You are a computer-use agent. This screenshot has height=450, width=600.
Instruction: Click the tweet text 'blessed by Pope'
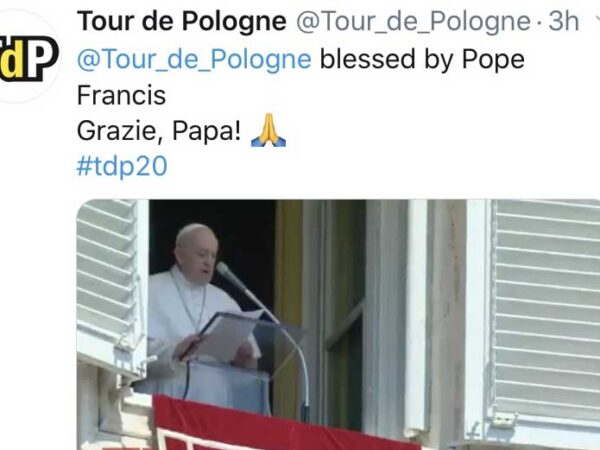(422, 60)
